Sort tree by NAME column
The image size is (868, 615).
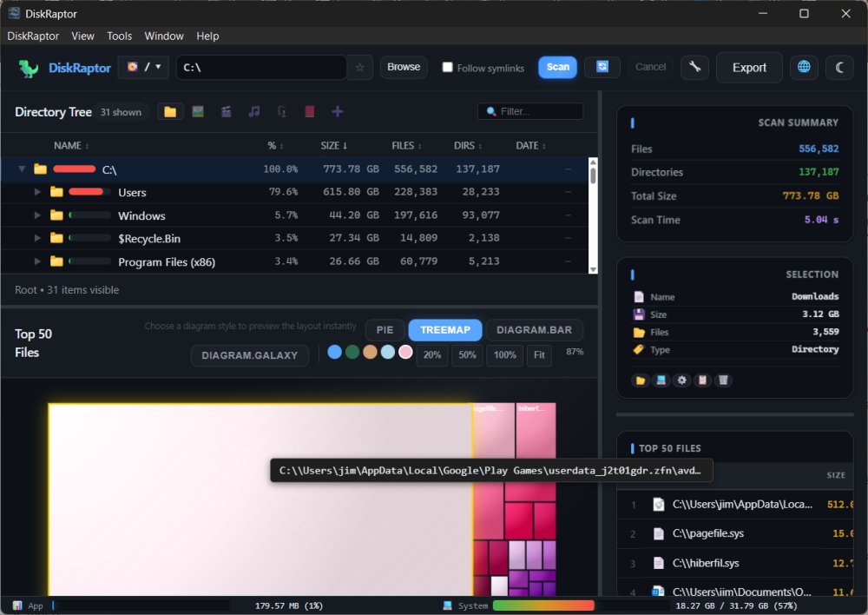71,145
